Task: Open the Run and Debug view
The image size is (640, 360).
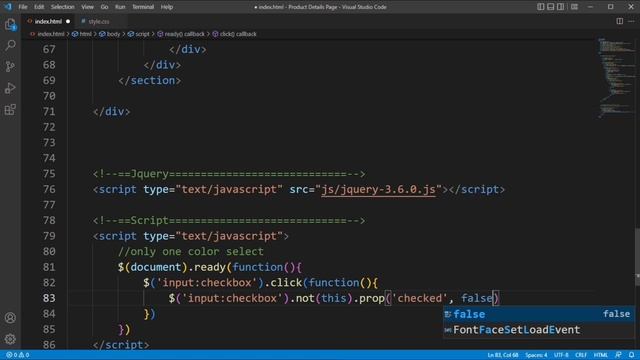Action: coord(10,88)
